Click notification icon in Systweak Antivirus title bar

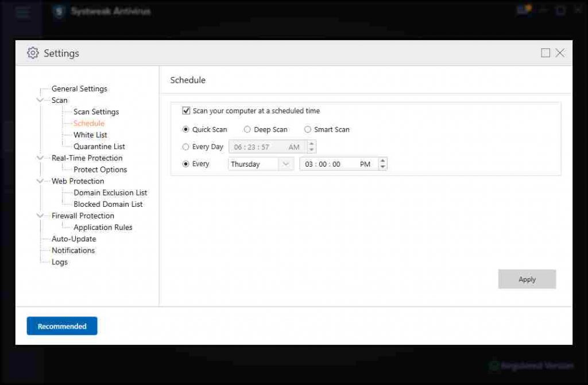coord(524,9)
